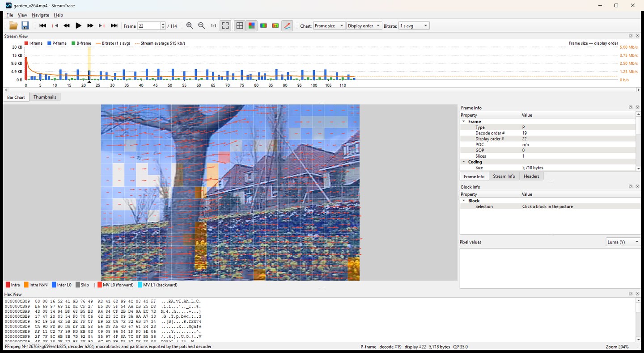The image size is (644, 353).
Task: Increment frame number with up arrow
Action: pyautogui.click(x=163, y=24)
